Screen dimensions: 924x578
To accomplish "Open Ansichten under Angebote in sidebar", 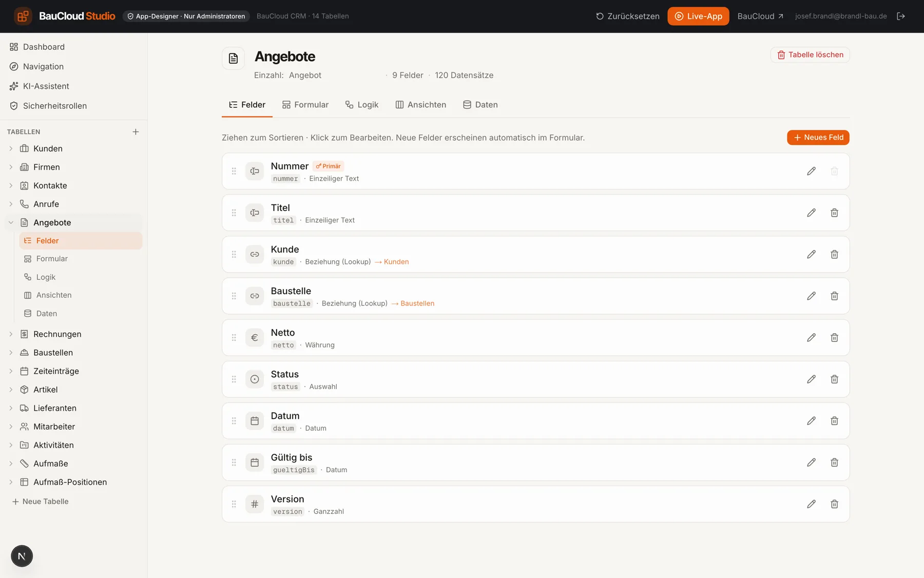I will pyautogui.click(x=81, y=295).
